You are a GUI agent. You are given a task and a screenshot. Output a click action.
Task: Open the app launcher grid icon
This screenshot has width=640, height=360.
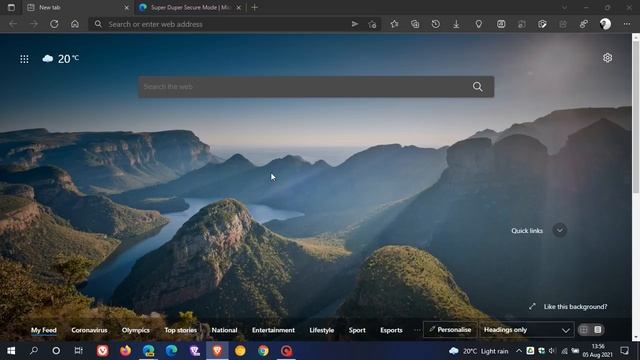pos(24,59)
